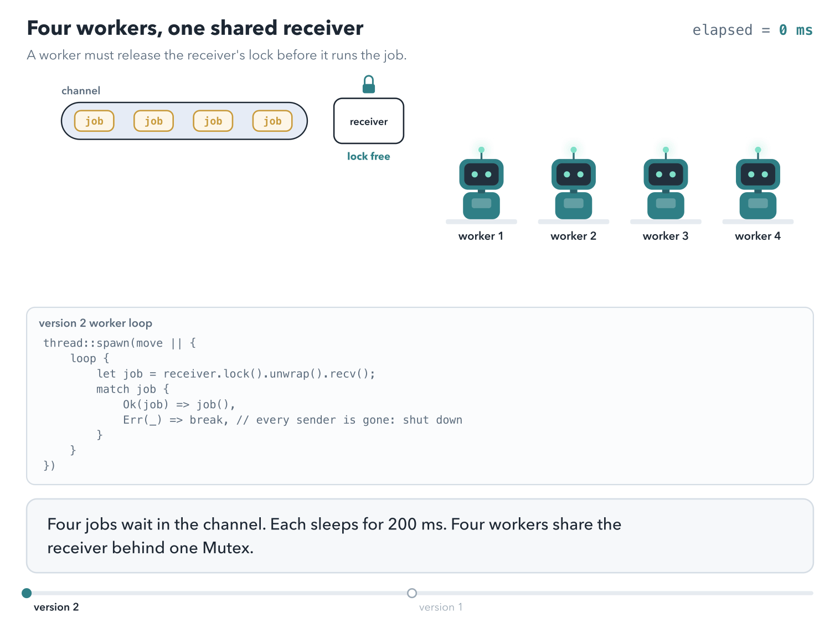
Task: Click the "thread::spawn(move || {" code line
Action: [x=120, y=343]
